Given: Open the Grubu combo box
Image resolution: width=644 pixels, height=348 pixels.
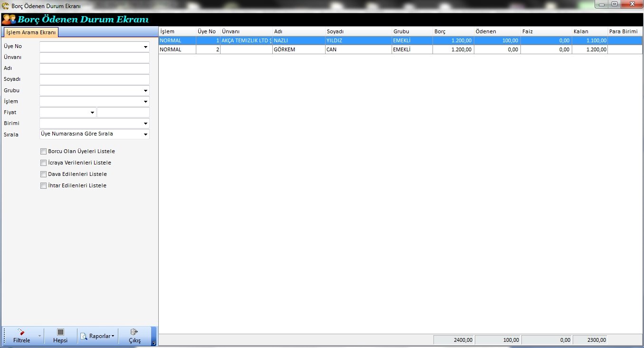Looking at the screenshot, I should 145,91.
